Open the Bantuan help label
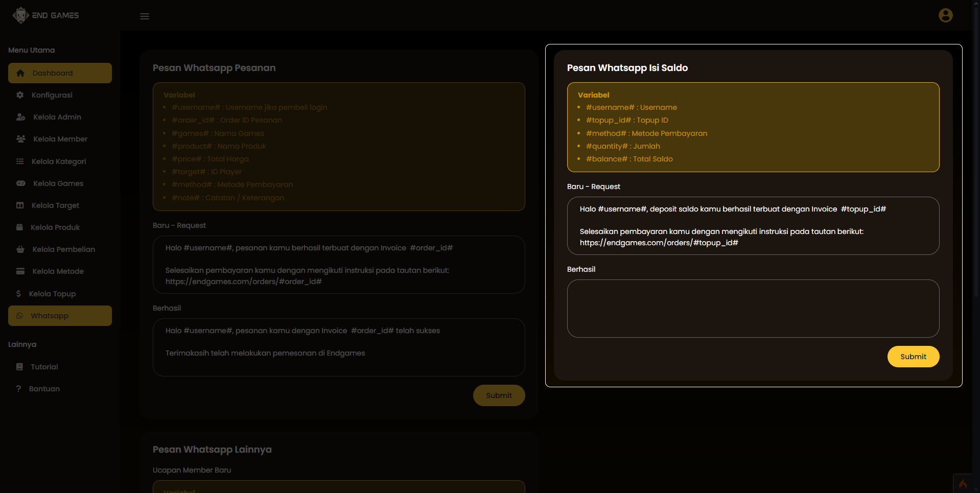Screen dimensions: 980x493 pyautogui.click(x=44, y=389)
